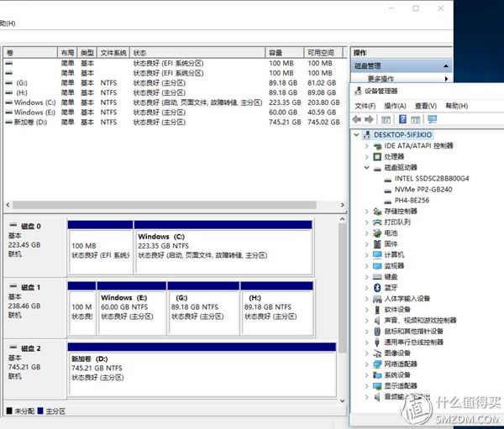Screen dimensions: 504x429
Task: Click the monitors category icon
Action: click(377, 266)
